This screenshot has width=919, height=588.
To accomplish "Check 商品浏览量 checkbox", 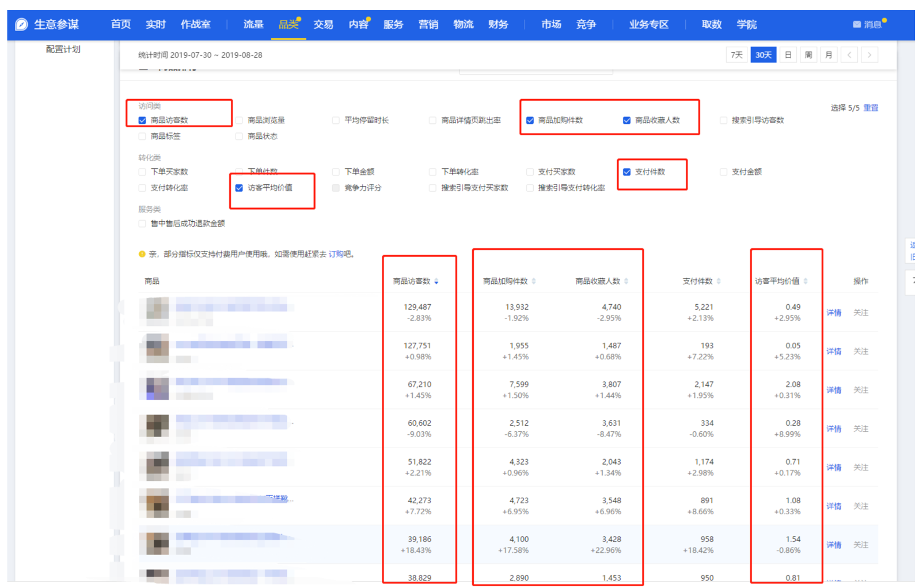I will click(x=239, y=120).
